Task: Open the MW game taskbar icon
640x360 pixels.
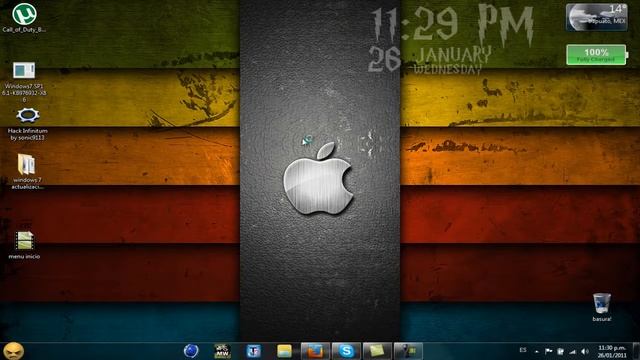Action: click(x=222, y=351)
